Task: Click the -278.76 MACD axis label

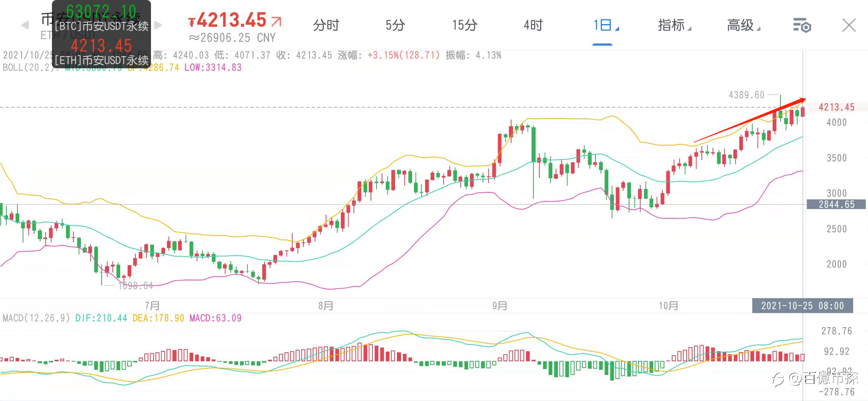Action: pos(836,392)
